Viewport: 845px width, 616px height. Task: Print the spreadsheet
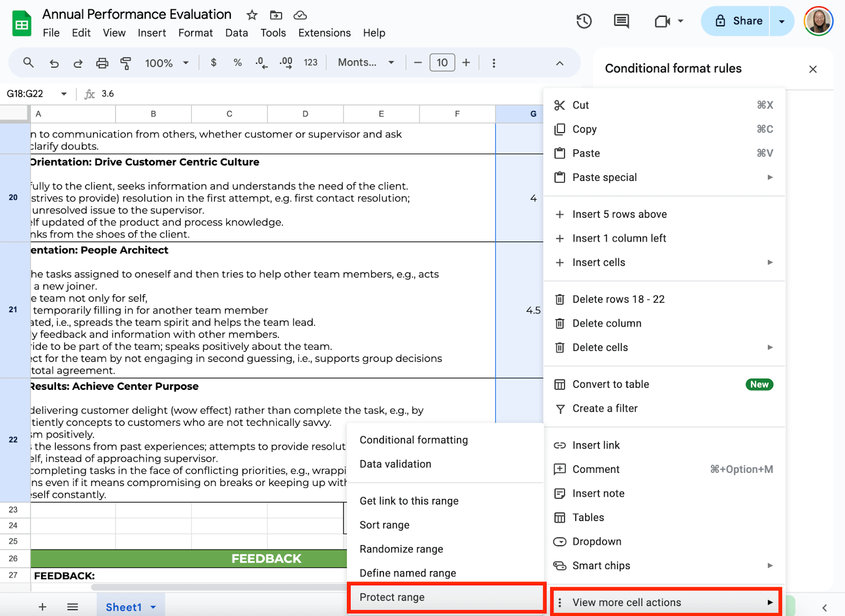pyautogui.click(x=102, y=63)
